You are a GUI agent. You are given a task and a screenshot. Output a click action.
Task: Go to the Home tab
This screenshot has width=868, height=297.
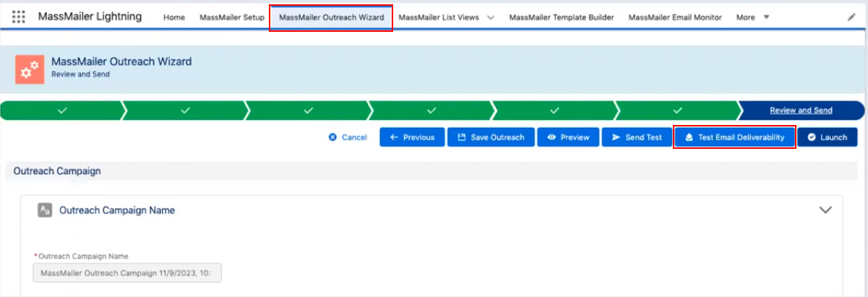coord(174,17)
